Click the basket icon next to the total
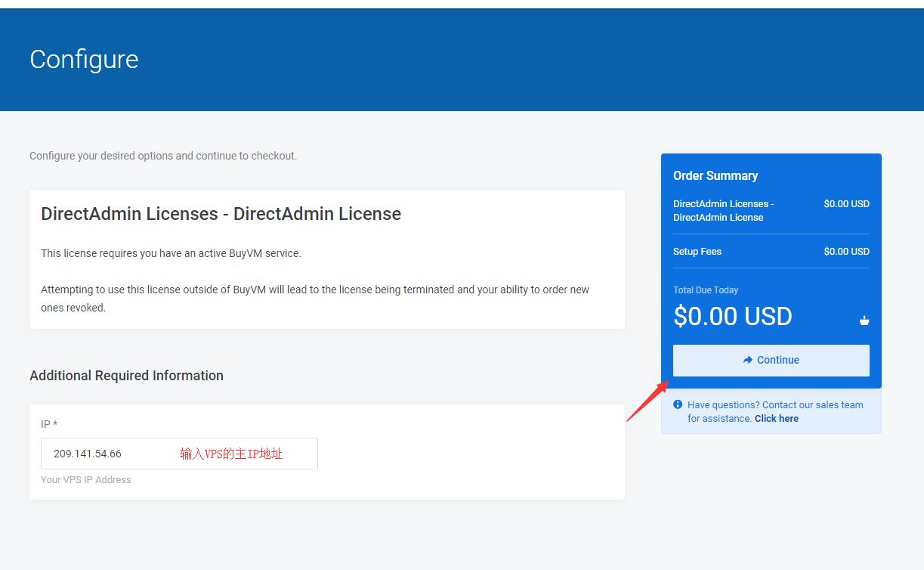 pos(864,321)
